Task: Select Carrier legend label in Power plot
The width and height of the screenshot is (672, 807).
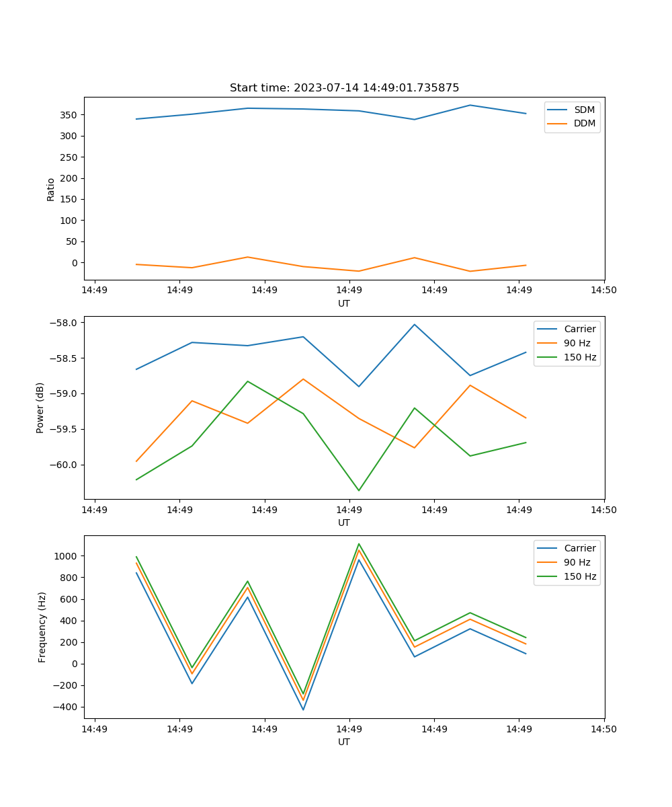Action: tap(579, 329)
